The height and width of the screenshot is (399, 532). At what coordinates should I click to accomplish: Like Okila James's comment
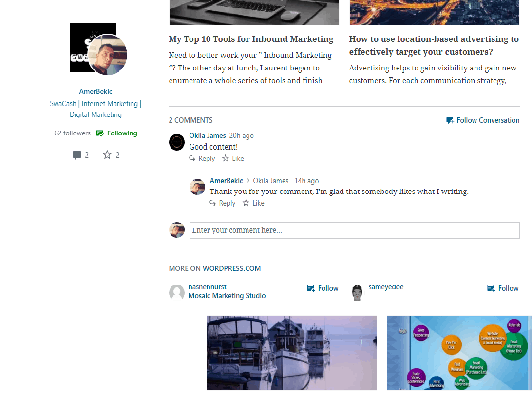coord(233,158)
